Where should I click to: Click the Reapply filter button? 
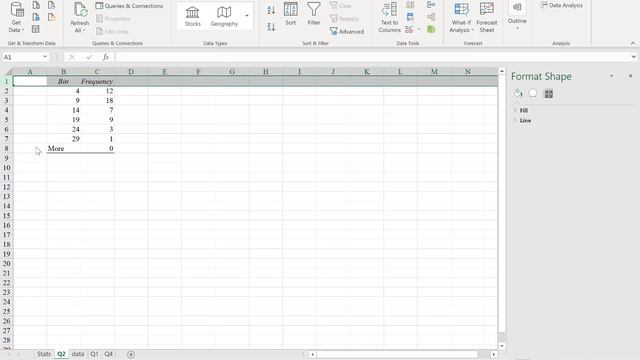(344, 19)
